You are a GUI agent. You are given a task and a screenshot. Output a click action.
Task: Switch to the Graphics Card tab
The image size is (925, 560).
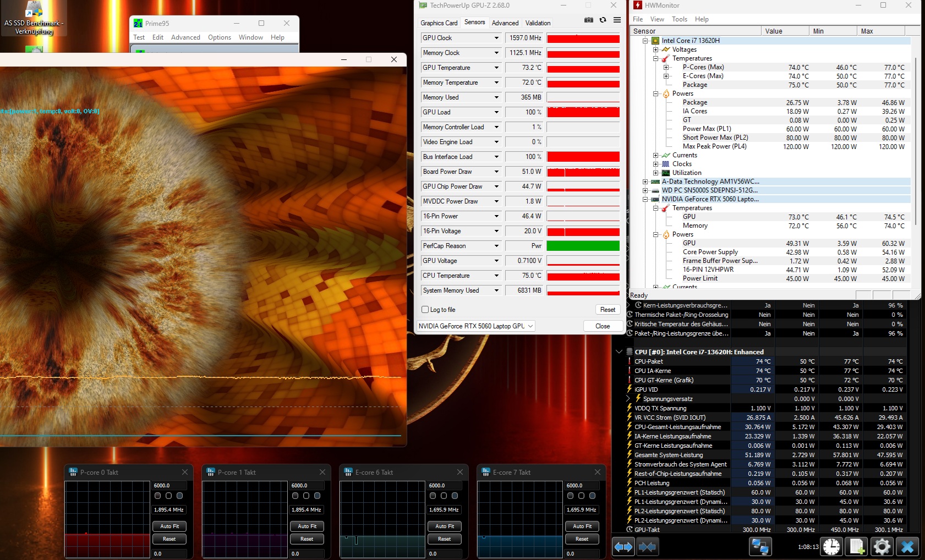439,23
